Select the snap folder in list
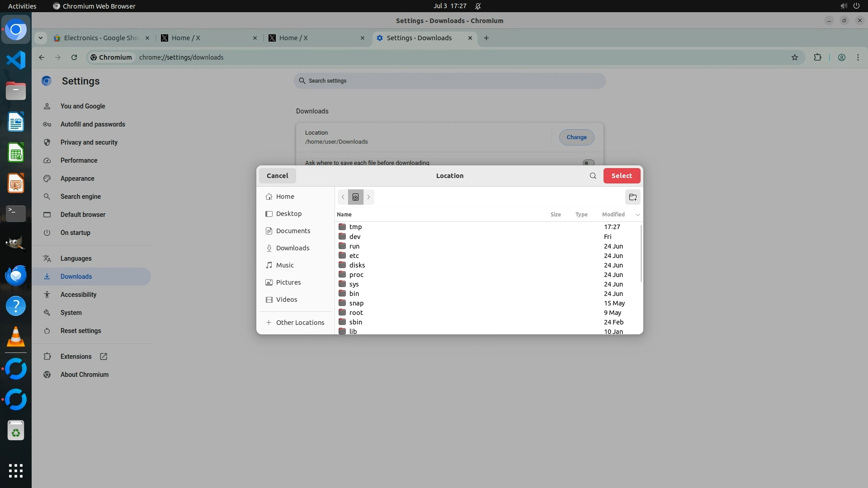 point(356,303)
